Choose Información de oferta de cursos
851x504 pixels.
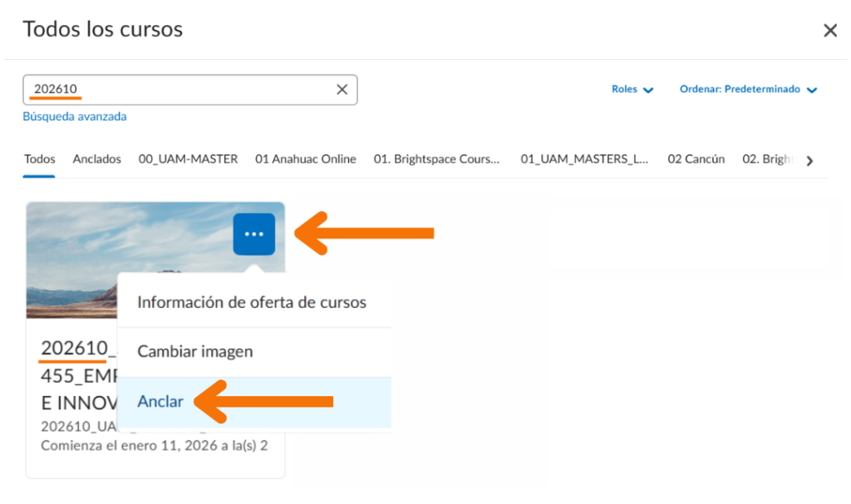(251, 302)
